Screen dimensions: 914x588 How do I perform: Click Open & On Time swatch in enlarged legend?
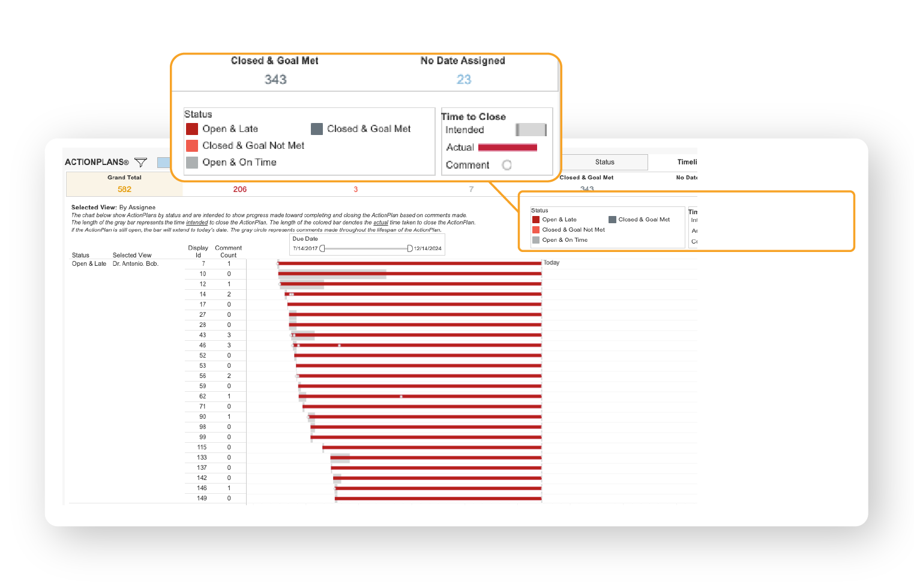coord(192,163)
